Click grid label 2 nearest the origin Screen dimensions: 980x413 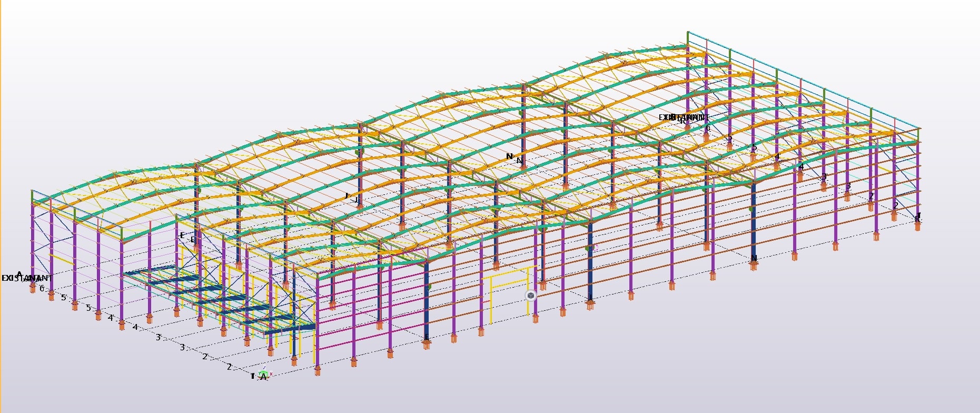point(229,367)
